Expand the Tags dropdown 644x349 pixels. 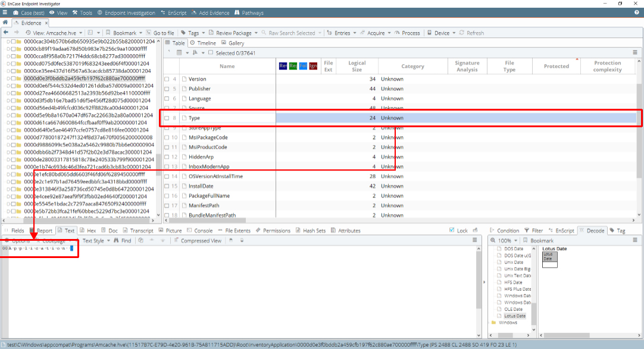[x=204, y=33]
